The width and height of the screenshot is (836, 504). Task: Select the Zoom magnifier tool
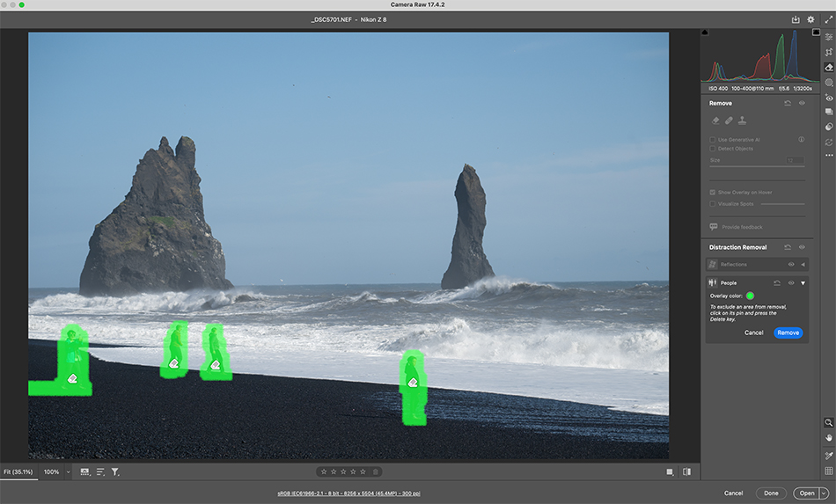coord(829,422)
